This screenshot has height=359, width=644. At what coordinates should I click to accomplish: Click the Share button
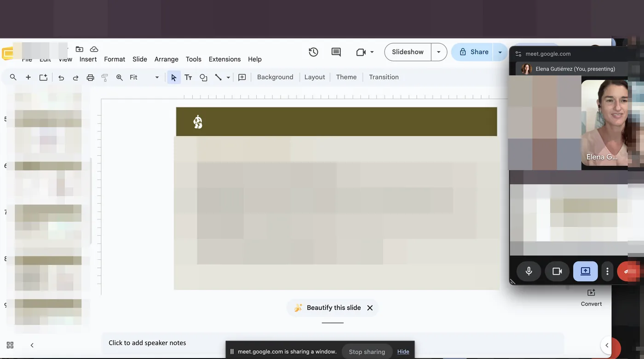click(472, 52)
